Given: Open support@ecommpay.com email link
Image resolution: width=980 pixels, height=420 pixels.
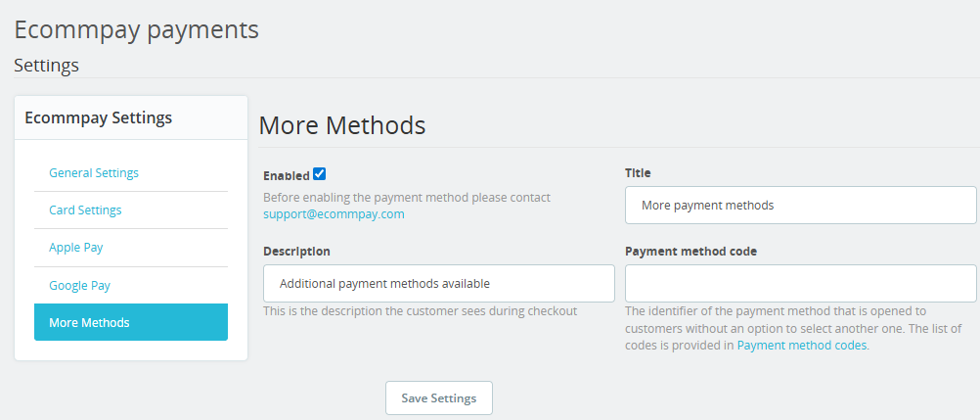Looking at the screenshot, I should (334, 214).
